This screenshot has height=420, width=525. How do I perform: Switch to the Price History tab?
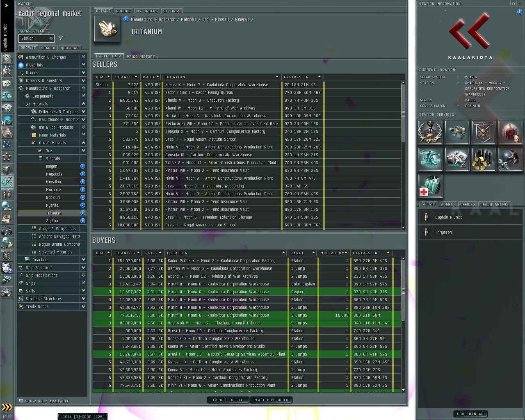141,57
